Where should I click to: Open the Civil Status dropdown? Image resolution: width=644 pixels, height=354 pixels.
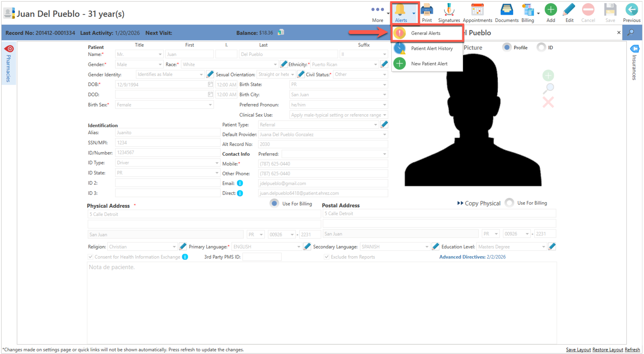384,75
